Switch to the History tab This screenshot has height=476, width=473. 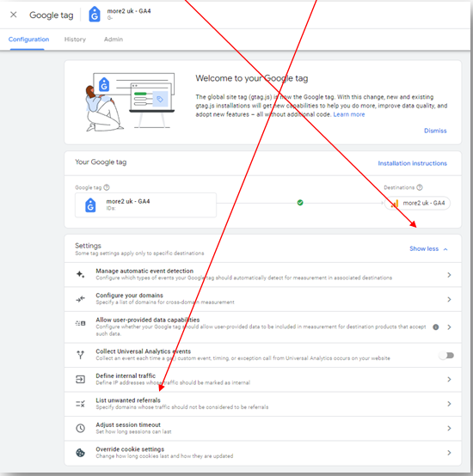point(75,40)
